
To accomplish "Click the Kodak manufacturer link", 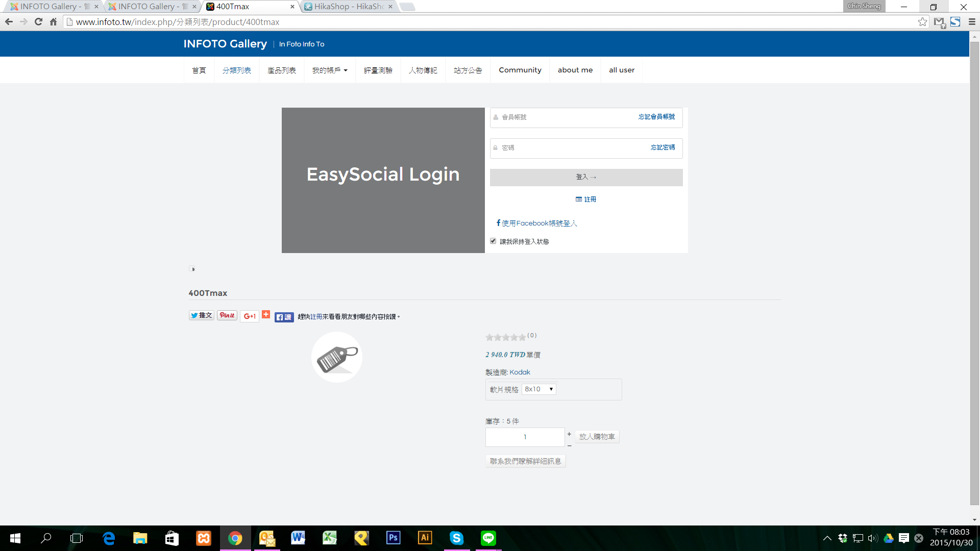I will tap(520, 372).
